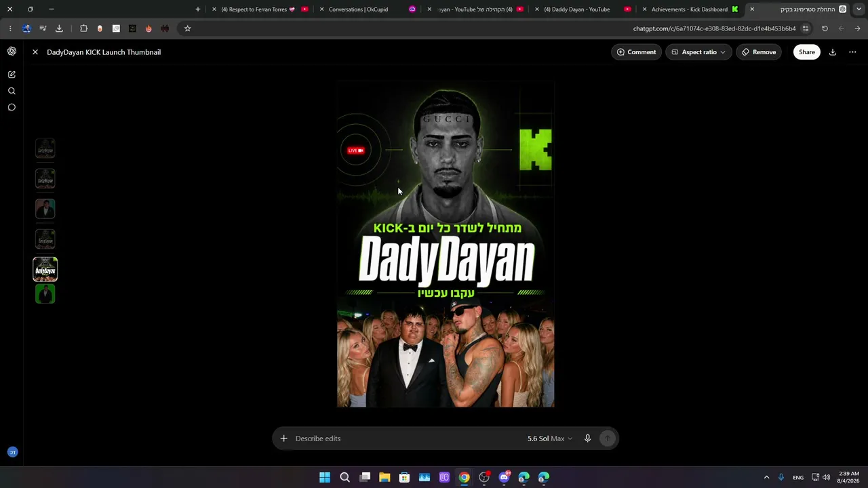
Task: Open Windows Search from the taskbar
Action: click(344, 477)
